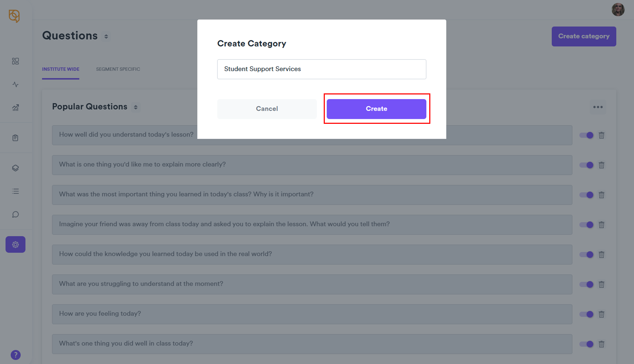
Task: Disable the 'What are you struggling' question toggle
Action: (586, 284)
